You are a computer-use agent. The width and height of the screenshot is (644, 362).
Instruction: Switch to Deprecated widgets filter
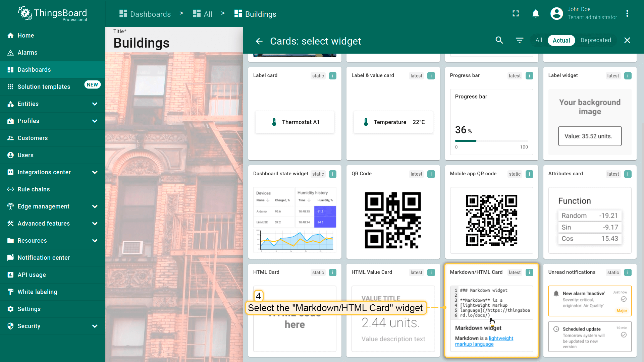(595, 40)
